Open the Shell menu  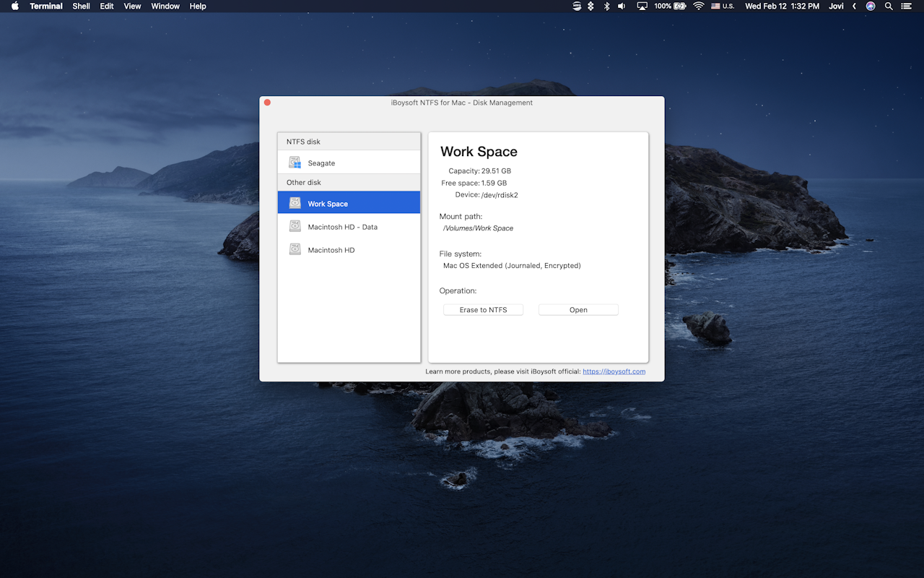(81, 6)
